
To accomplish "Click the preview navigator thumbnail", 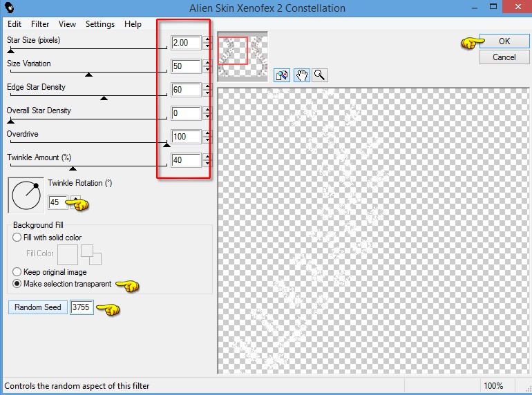I will [x=243, y=57].
